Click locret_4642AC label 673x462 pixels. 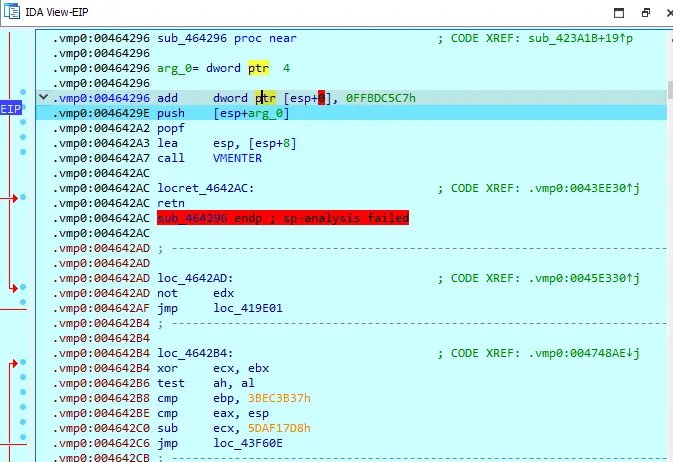click(x=206, y=188)
